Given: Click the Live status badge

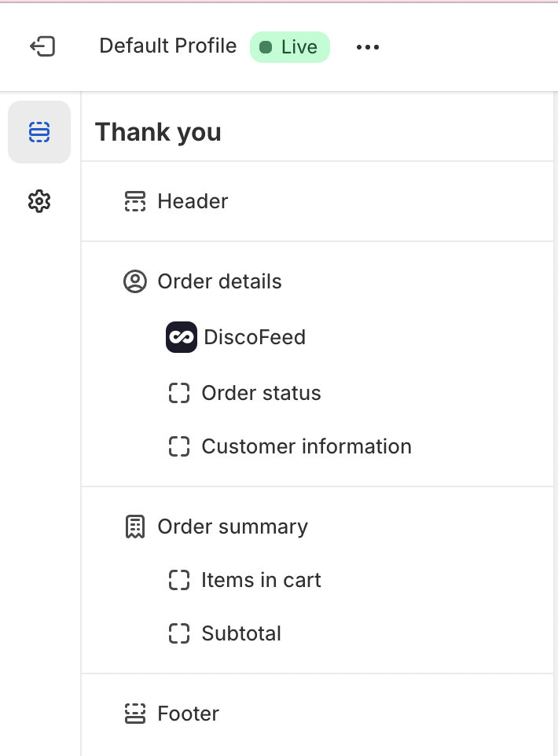Looking at the screenshot, I should pyautogui.click(x=289, y=47).
